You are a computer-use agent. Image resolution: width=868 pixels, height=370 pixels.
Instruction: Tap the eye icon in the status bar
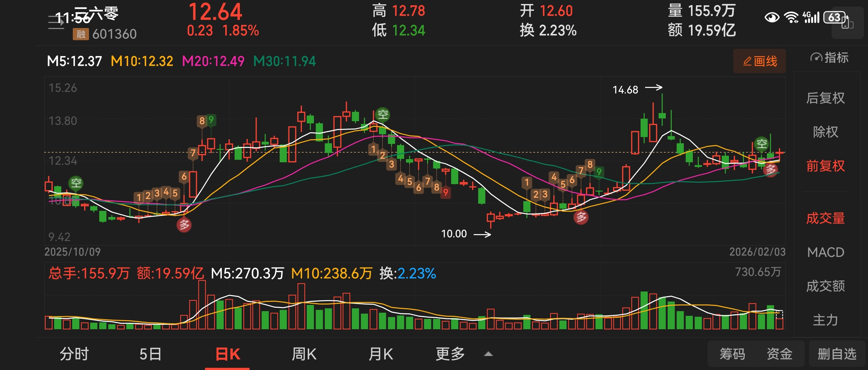tap(772, 17)
